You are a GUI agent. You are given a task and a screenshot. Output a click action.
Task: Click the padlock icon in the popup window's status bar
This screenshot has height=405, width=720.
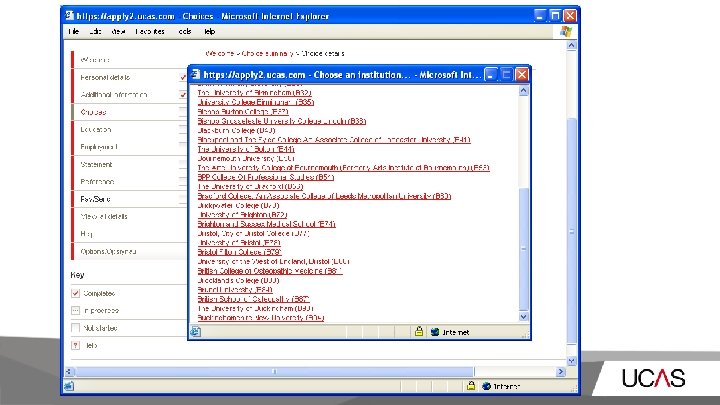[419, 331]
